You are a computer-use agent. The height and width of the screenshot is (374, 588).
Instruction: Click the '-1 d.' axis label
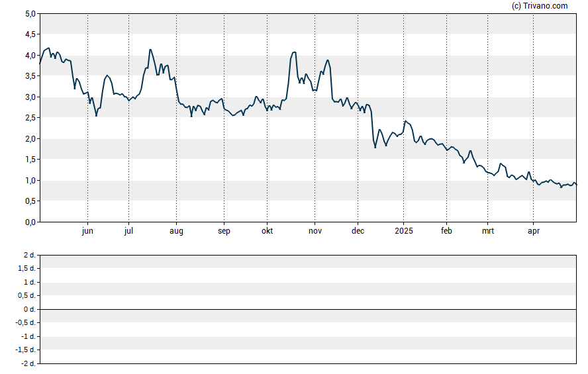coord(28,336)
